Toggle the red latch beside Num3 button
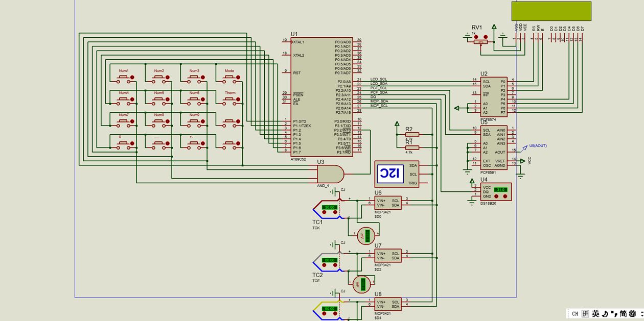The height and width of the screenshot is (321, 644). [x=203, y=78]
